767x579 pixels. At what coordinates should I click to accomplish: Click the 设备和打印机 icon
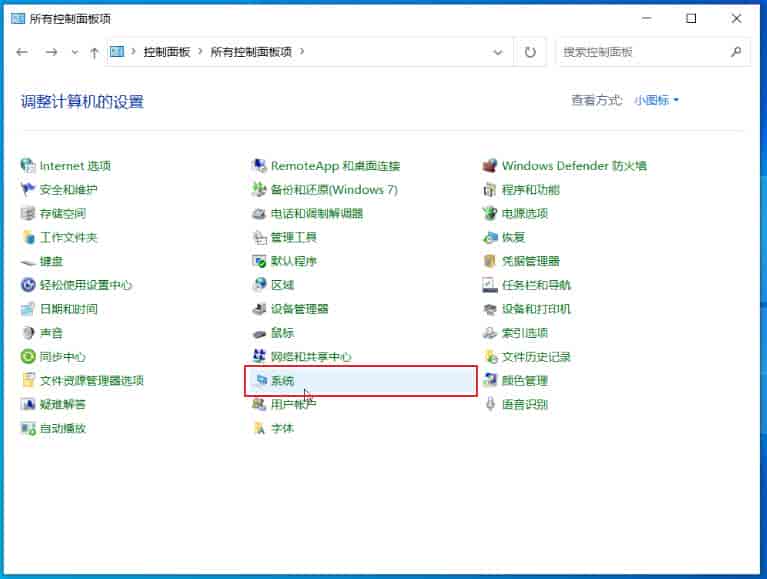tap(490, 309)
